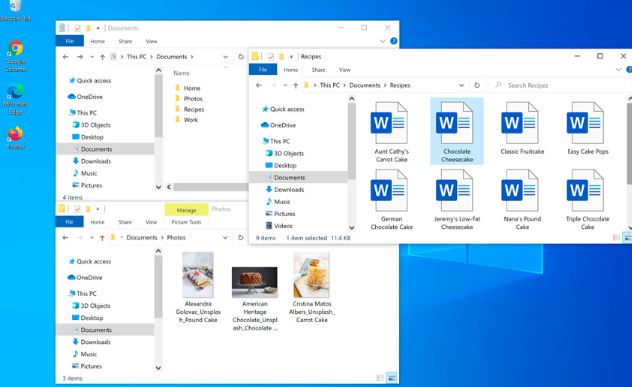This screenshot has width=632, height=387.
Task: Refresh the Documents window
Action: [x=241, y=57]
